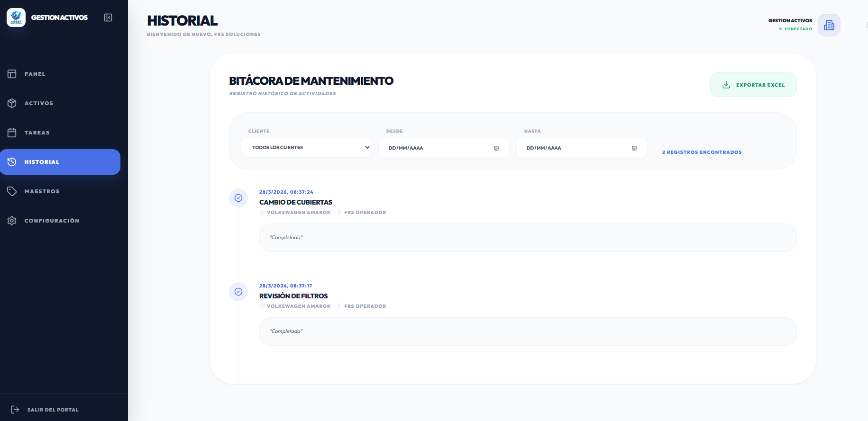Click the Desde date input field
Viewport: 868px width, 421px height.
click(436, 148)
